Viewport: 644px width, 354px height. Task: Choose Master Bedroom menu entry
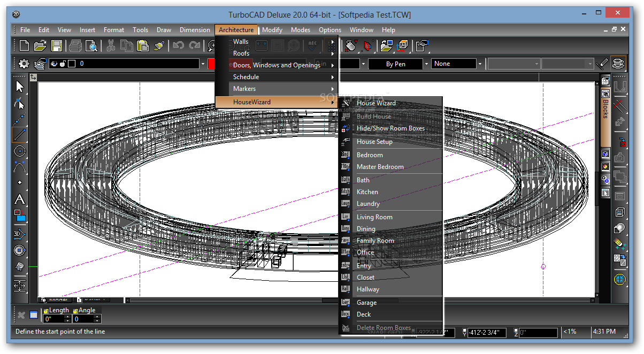tap(391, 167)
